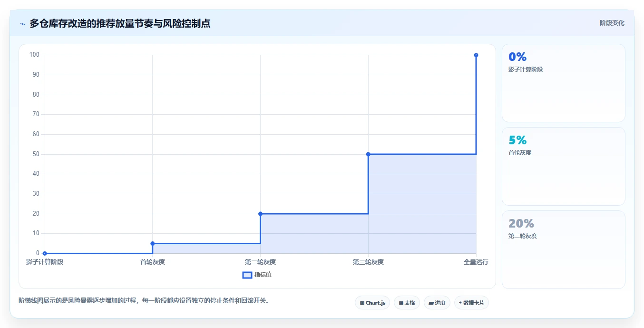Select the 进度 tag button
Image resolution: width=644 pixels, height=328 pixels.
point(437,303)
